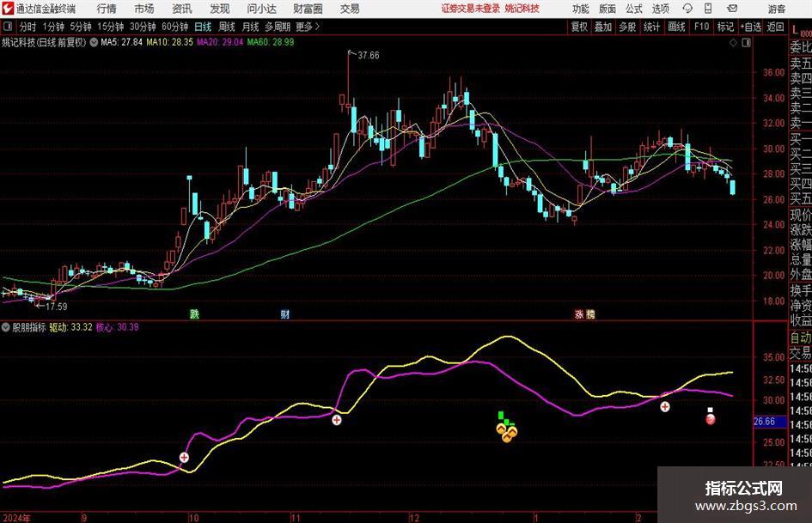Screen dimensions: 812x523
Task: Switch to 15分钟 chart period
Action: (x=110, y=27)
